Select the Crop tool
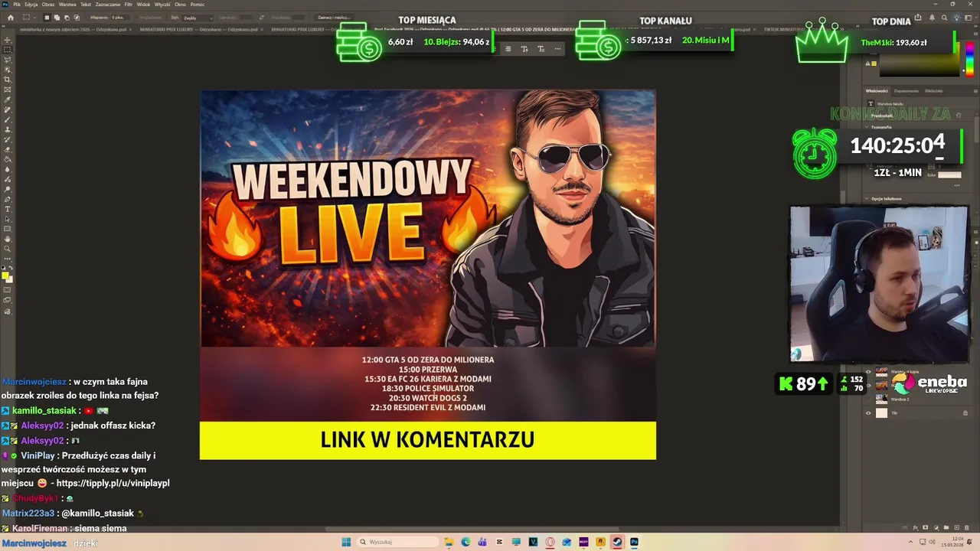The height and width of the screenshot is (551, 980). point(8,80)
